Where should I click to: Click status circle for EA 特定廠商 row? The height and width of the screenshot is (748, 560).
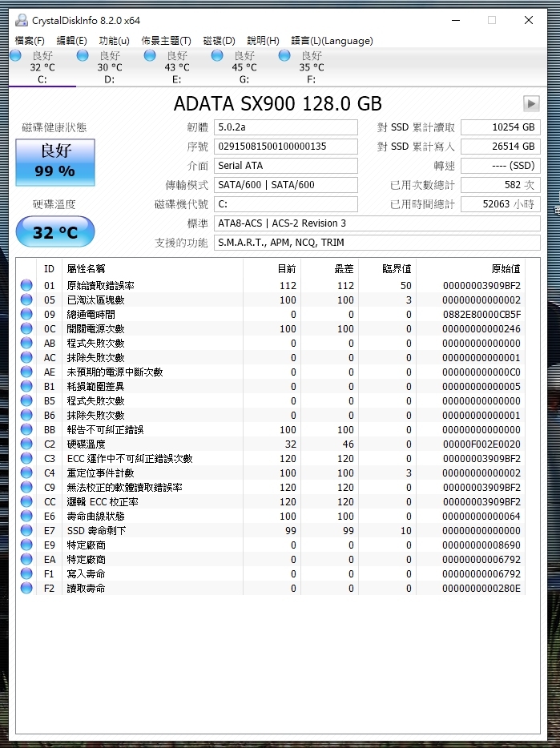click(x=26, y=559)
